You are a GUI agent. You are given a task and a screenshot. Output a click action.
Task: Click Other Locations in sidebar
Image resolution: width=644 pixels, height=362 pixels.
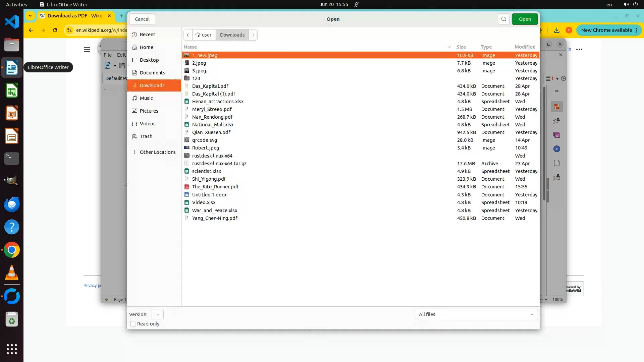(x=157, y=152)
